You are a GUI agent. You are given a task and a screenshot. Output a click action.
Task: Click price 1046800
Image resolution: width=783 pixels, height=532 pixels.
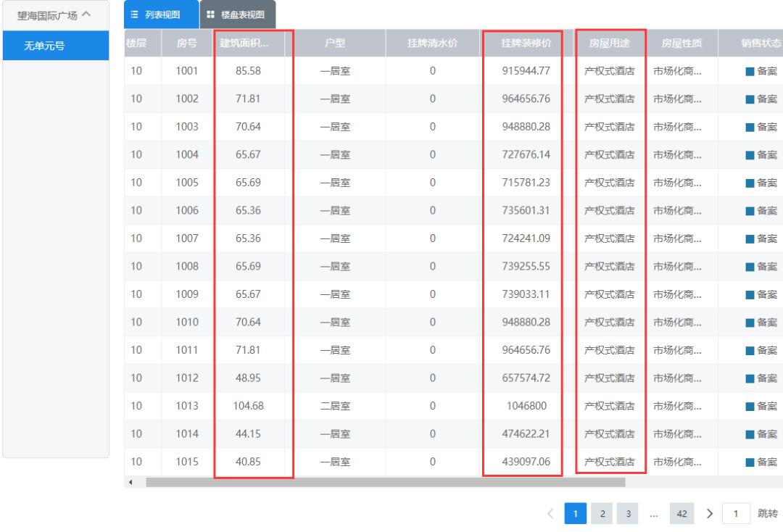(x=526, y=406)
